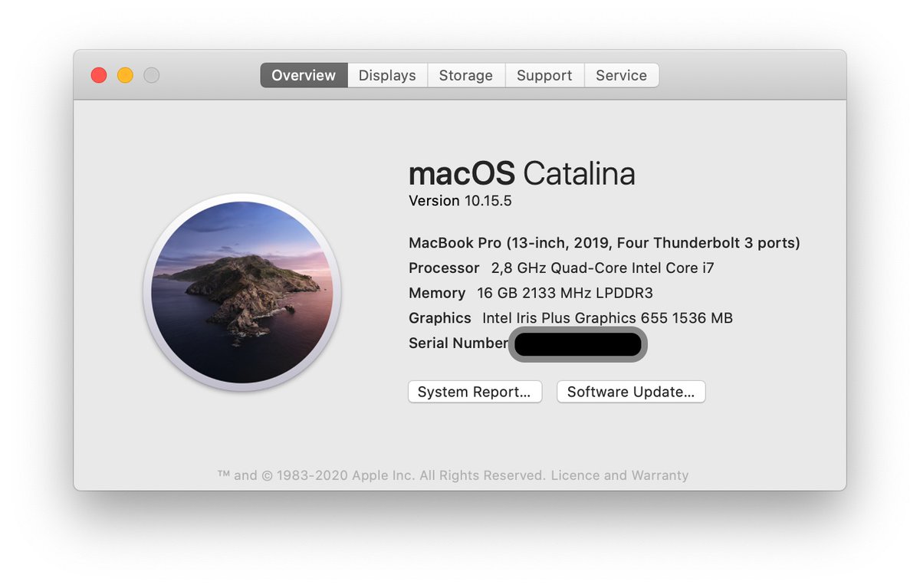Open Licence and Warranty information
Screen dimensions: 920x588
[619, 475]
